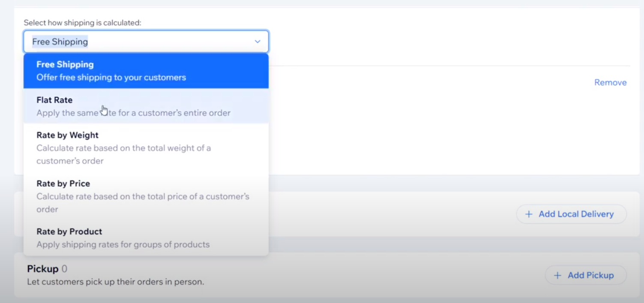This screenshot has width=644, height=303.
Task: Click the dropdown chevron arrow icon
Action: (x=257, y=42)
